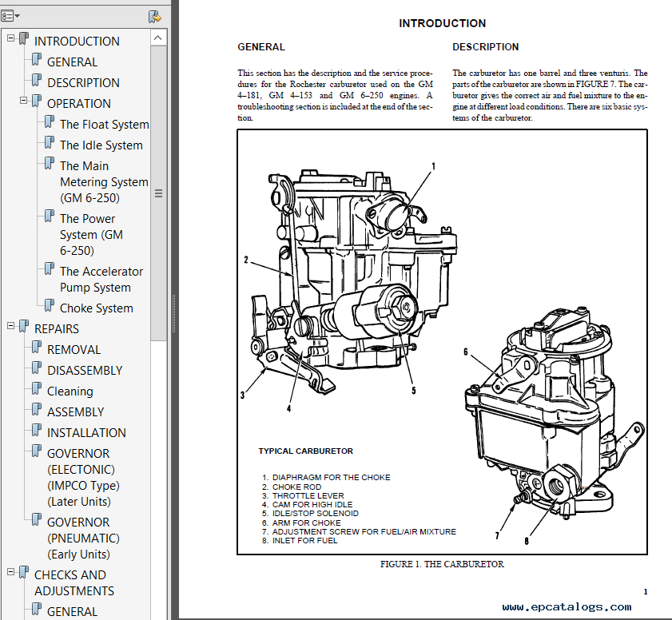Click the DESCRIPTION heading on the page

485,47
